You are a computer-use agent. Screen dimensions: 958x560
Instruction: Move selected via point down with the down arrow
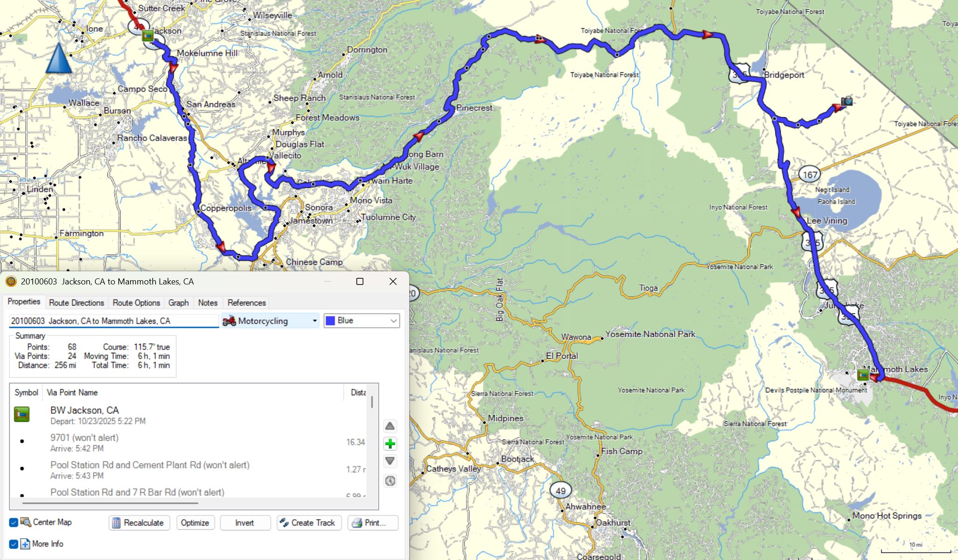pyautogui.click(x=390, y=461)
